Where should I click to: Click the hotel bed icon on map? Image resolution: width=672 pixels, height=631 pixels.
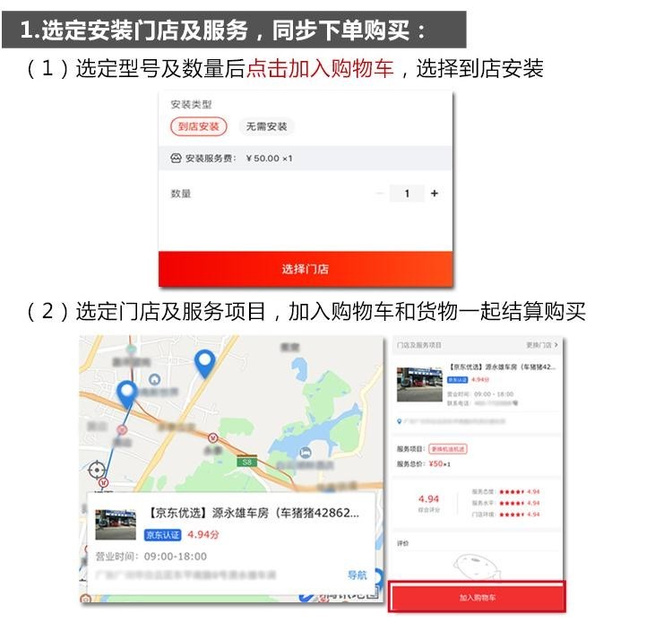tap(306, 452)
